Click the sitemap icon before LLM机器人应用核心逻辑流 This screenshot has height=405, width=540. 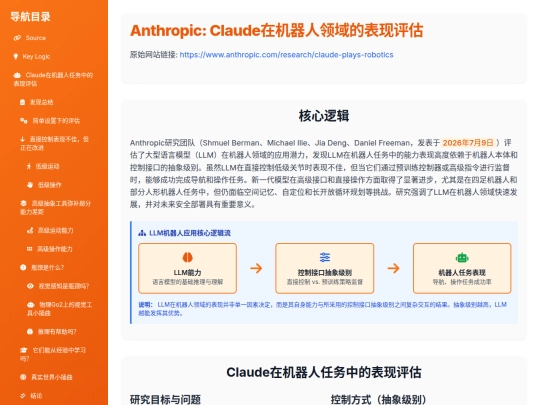point(142,233)
